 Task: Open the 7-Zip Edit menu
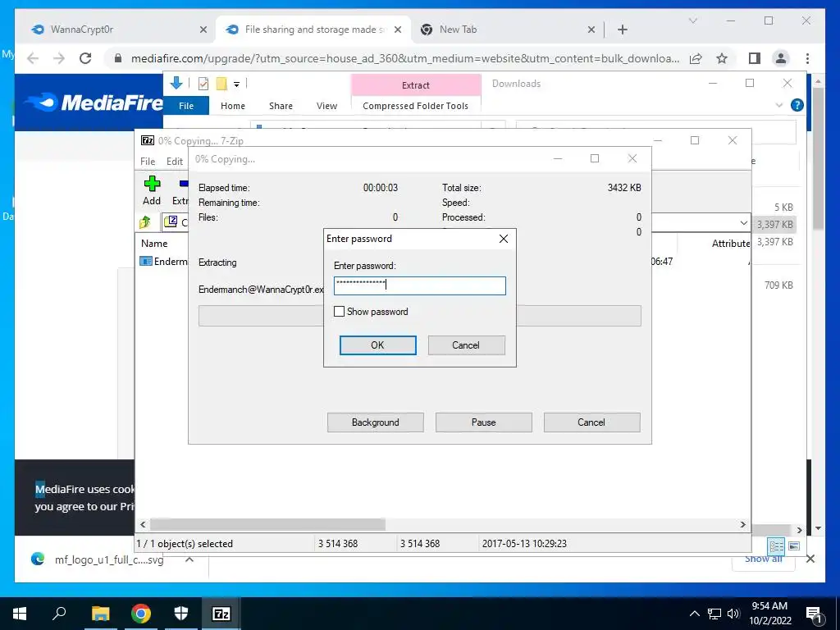click(175, 162)
